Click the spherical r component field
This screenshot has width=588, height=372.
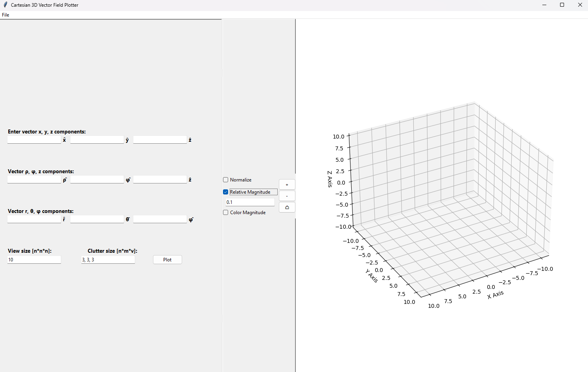click(x=34, y=219)
